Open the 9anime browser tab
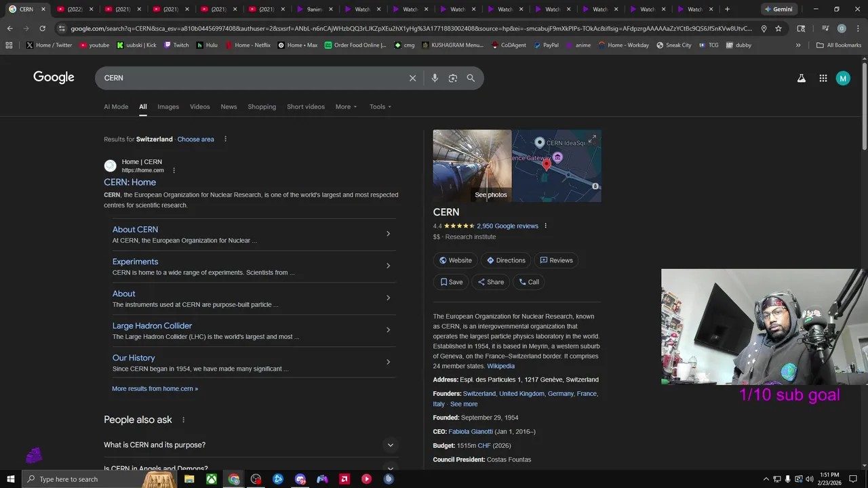 tap(313, 9)
